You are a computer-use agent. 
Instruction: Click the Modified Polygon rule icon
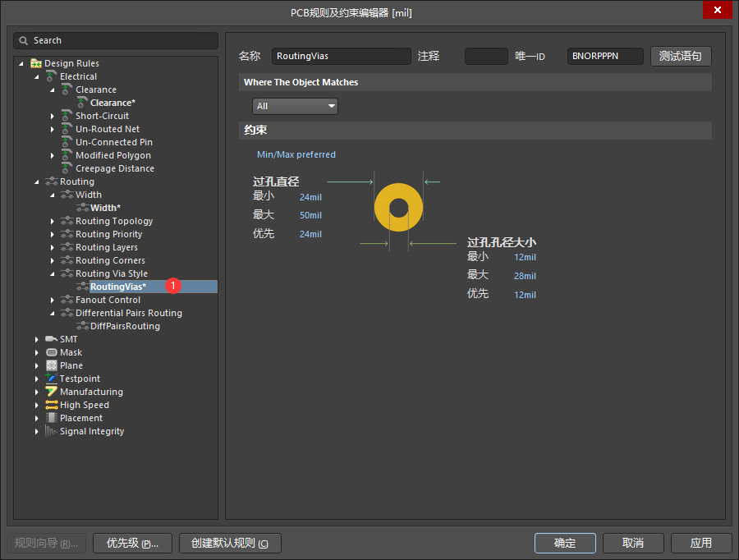(67, 155)
